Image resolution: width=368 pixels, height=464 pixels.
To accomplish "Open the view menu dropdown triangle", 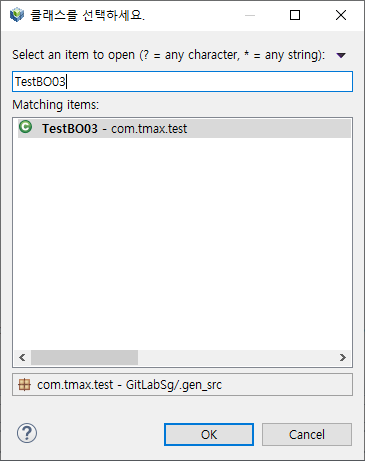I will tap(341, 55).
